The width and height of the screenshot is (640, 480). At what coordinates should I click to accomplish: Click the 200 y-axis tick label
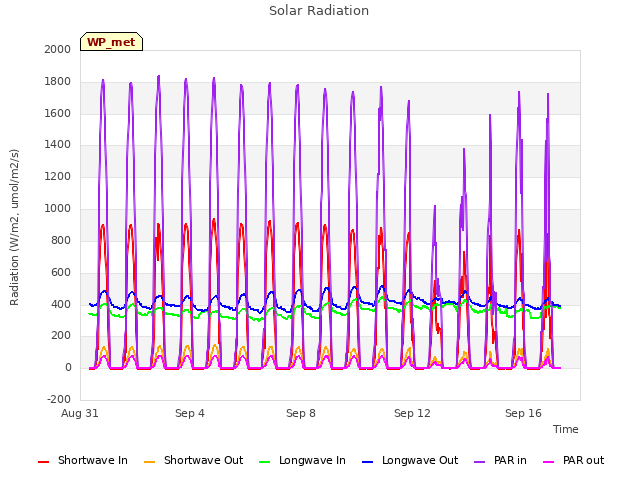coord(61,336)
